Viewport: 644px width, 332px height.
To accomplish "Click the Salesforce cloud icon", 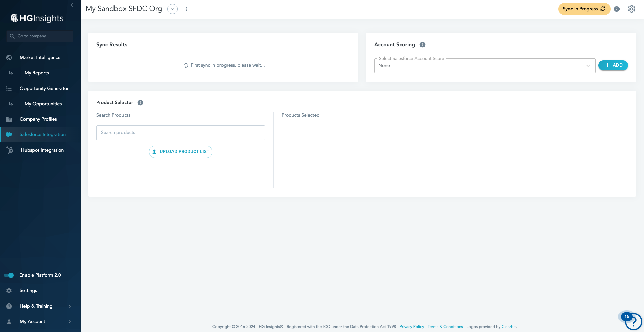I will pos(9,134).
